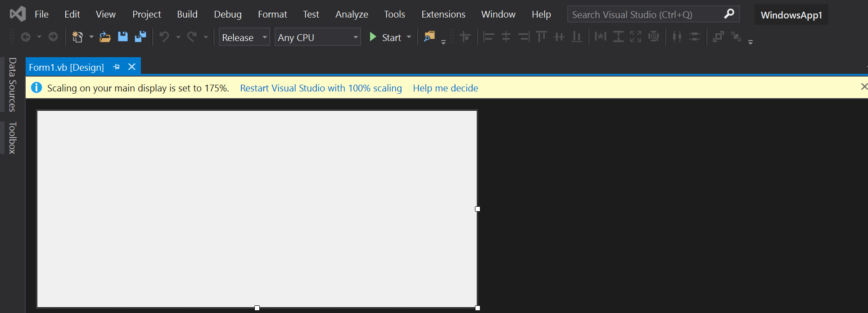The width and height of the screenshot is (868, 313).
Task: Open the Edit menu
Action: (x=72, y=14)
